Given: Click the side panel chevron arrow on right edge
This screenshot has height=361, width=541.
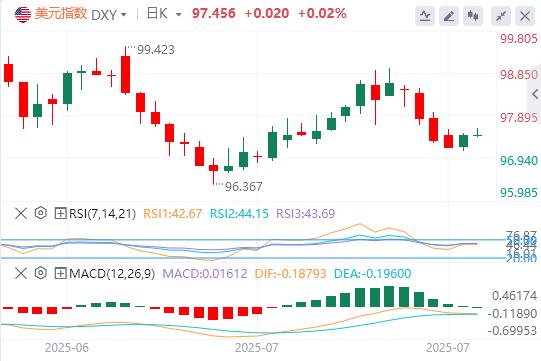Looking at the screenshot, I should pyautogui.click(x=535, y=94).
